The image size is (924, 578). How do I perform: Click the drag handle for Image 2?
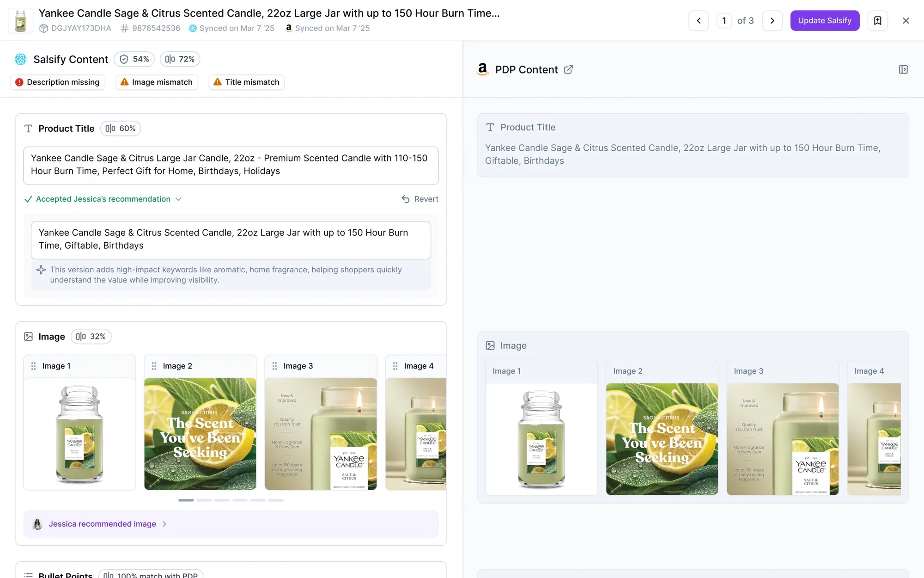154,366
